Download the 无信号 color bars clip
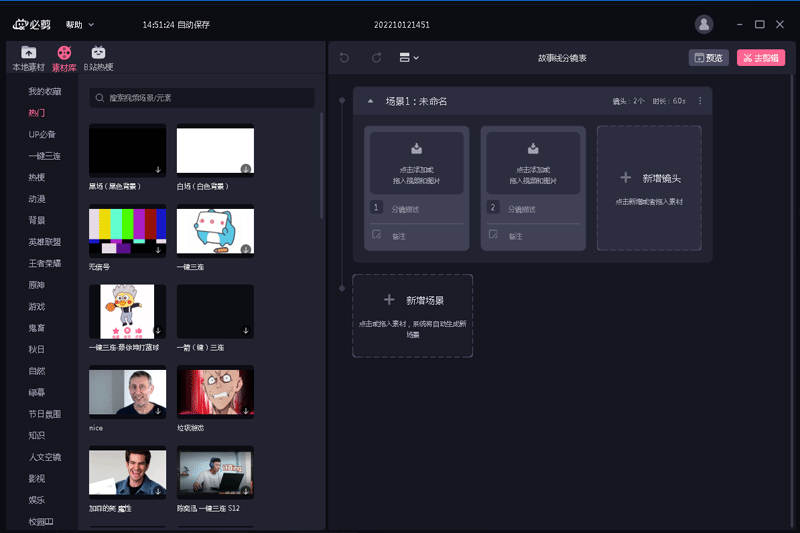The height and width of the screenshot is (533, 800). 158,250
